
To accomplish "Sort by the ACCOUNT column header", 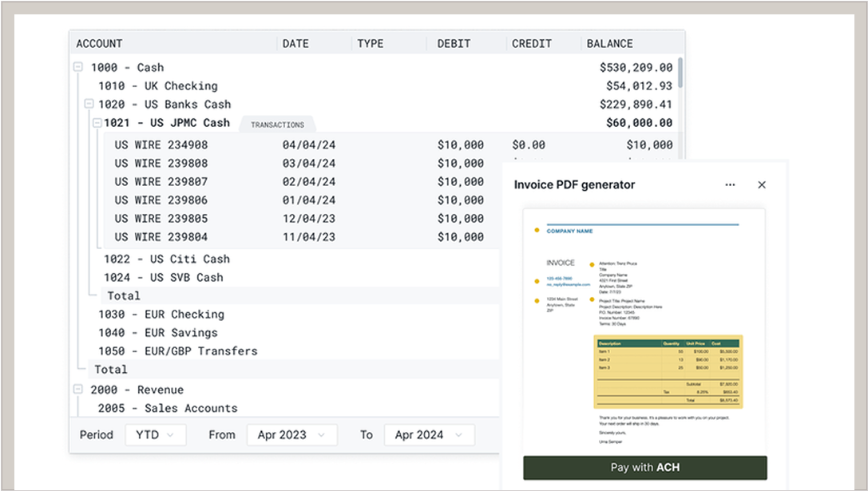I will pyautogui.click(x=100, y=44).
